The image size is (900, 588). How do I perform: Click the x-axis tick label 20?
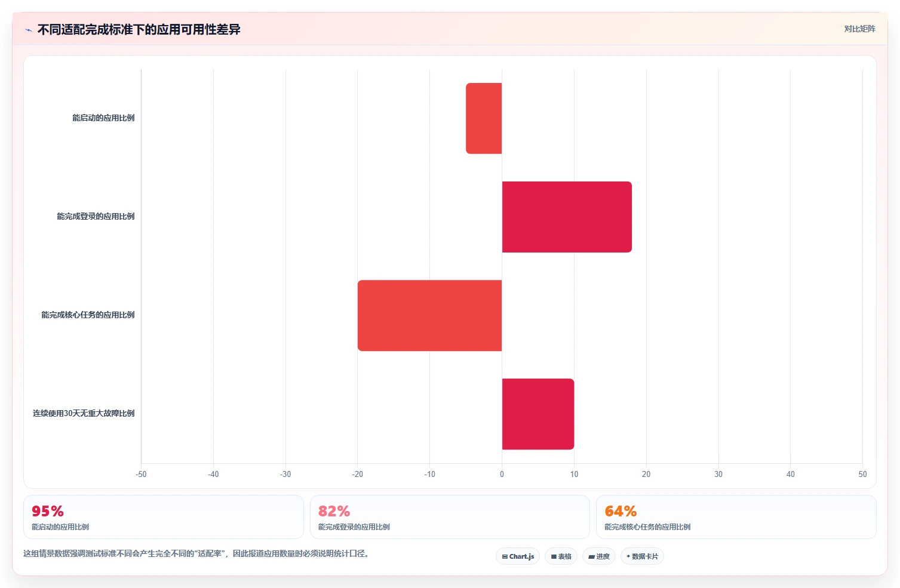(x=646, y=475)
